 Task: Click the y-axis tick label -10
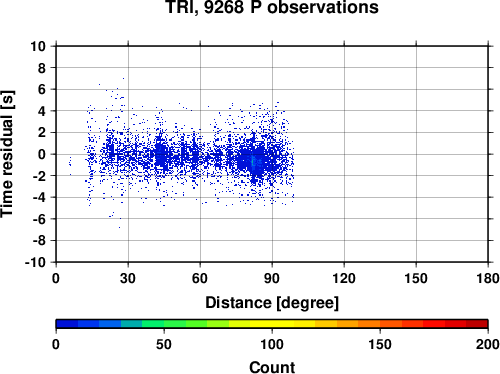coord(35,262)
